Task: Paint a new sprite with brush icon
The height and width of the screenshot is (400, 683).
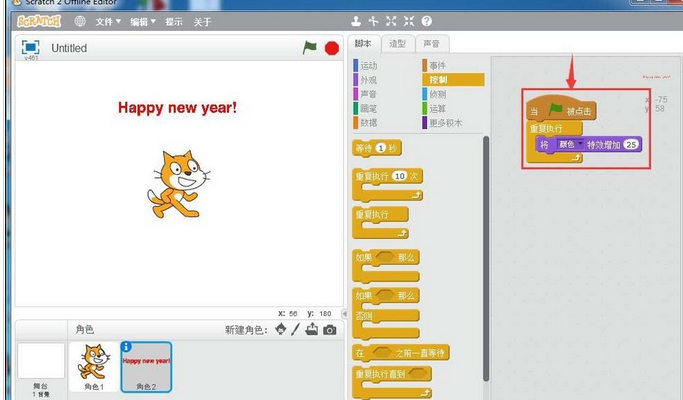Action: [296, 330]
